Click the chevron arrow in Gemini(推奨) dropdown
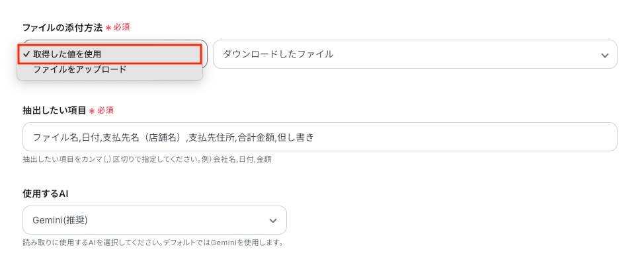Image resolution: width=644 pixels, height=269 pixels. (273, 220)
